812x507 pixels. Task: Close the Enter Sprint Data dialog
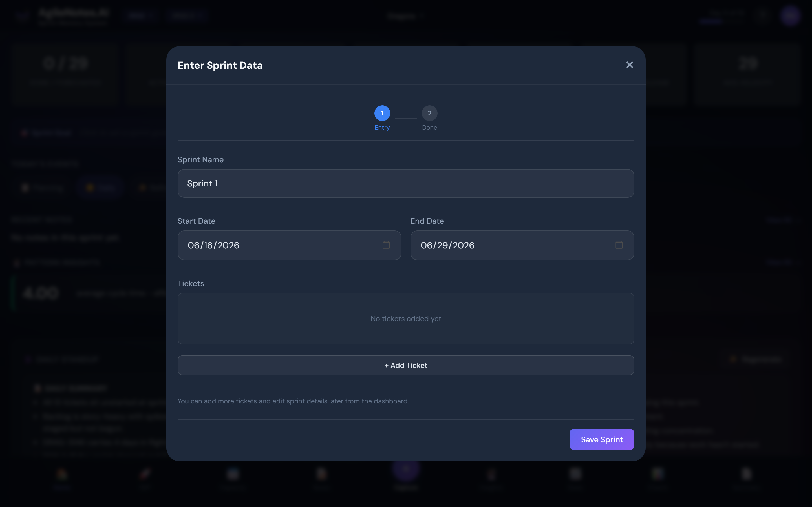(630, 65)
